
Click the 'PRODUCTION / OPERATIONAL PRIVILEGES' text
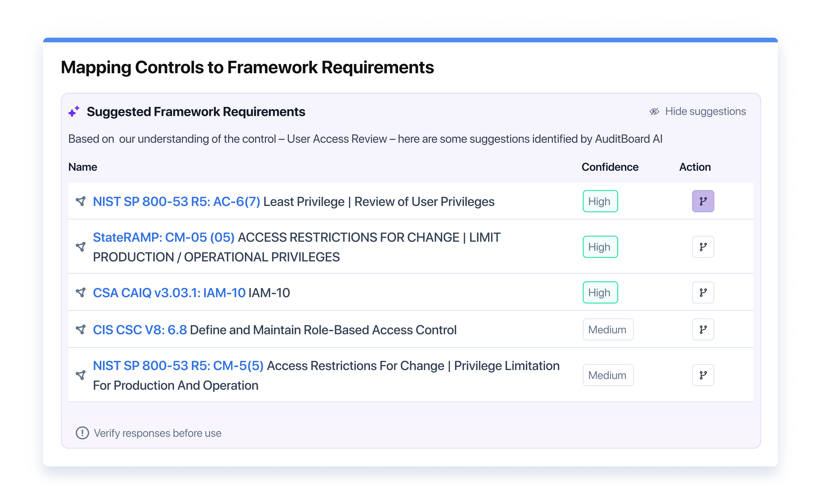tap(216, 257)
